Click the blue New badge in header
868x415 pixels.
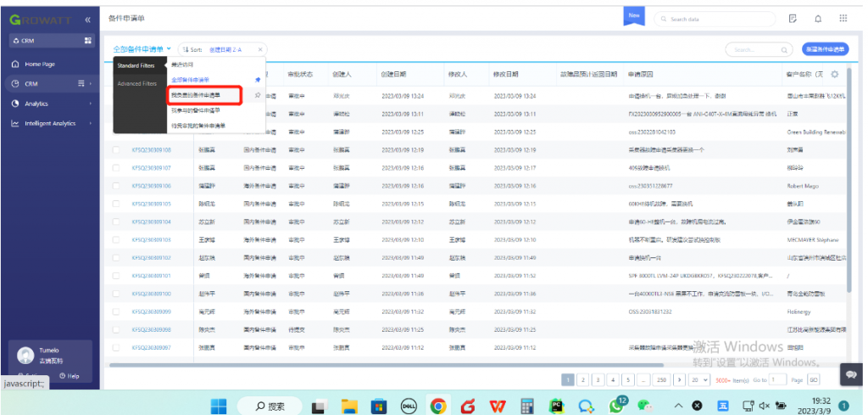click(634, 16)
